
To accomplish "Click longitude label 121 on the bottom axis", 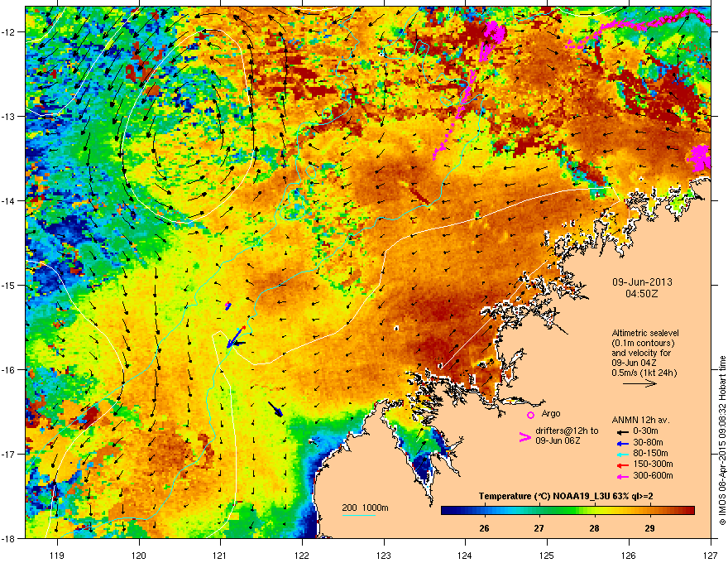I will pos(220,555).
